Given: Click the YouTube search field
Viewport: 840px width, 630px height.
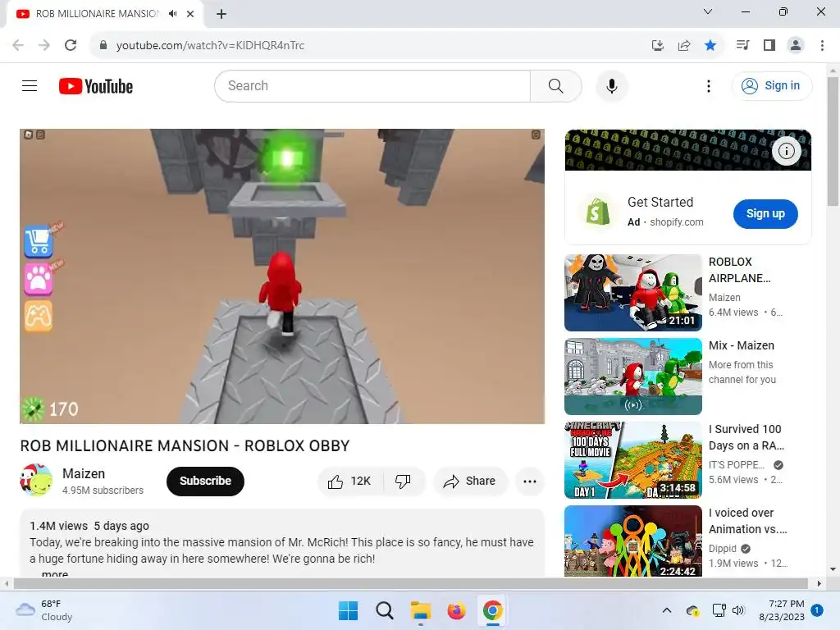Looking at the screenshot, I should (372, 85).
